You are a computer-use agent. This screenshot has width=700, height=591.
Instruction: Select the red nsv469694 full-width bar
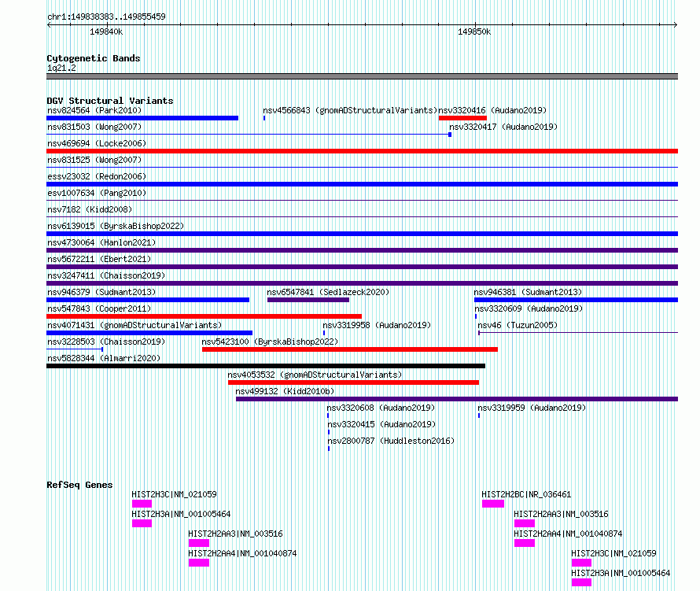[362, 151]
